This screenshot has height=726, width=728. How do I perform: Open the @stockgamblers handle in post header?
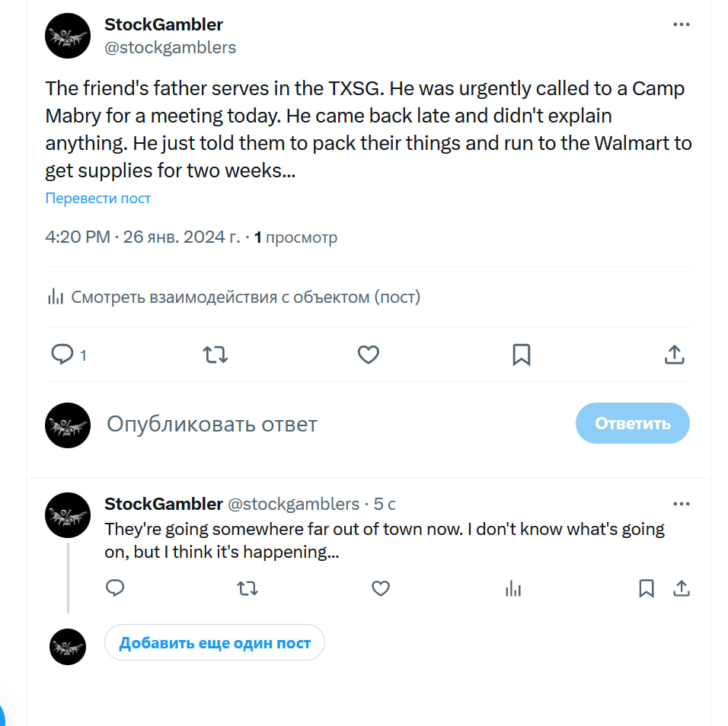[170, 47]
